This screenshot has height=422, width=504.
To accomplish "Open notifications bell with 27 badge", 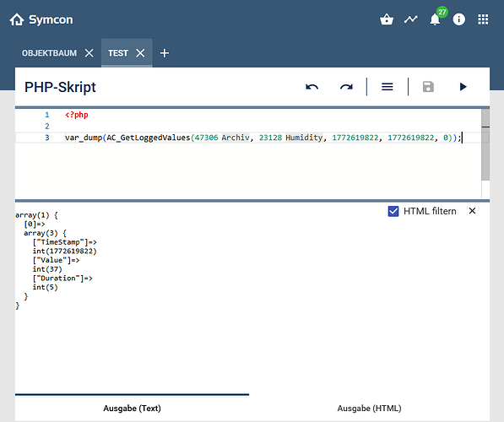I will tap(435, 19).
